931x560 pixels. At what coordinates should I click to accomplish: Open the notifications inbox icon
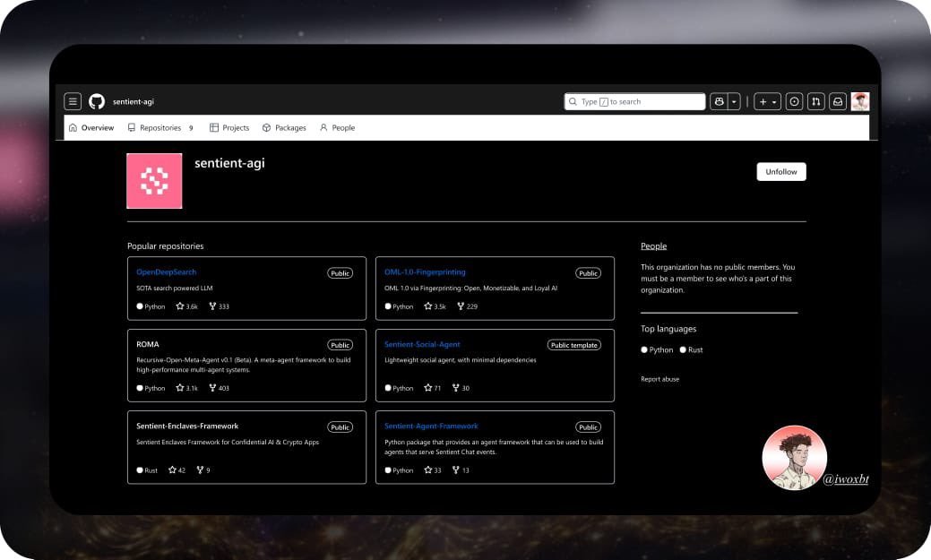pos(838,101)
